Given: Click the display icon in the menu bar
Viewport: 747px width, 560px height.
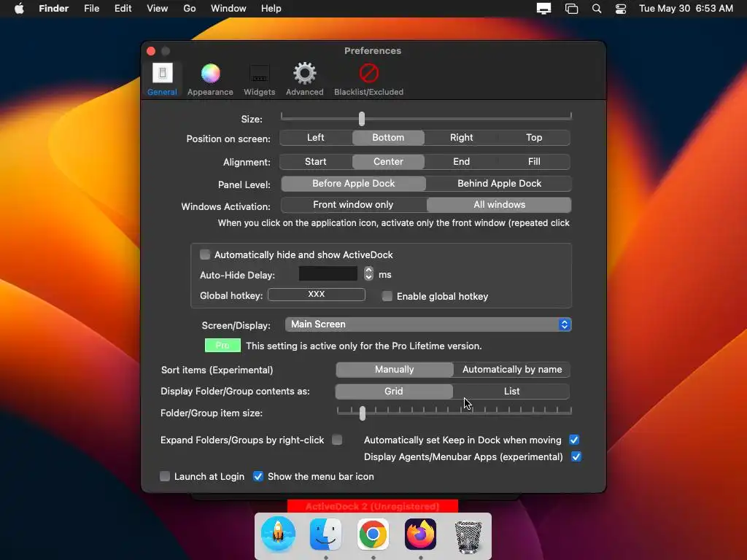Looking at the screenshot, I should 543,9.
